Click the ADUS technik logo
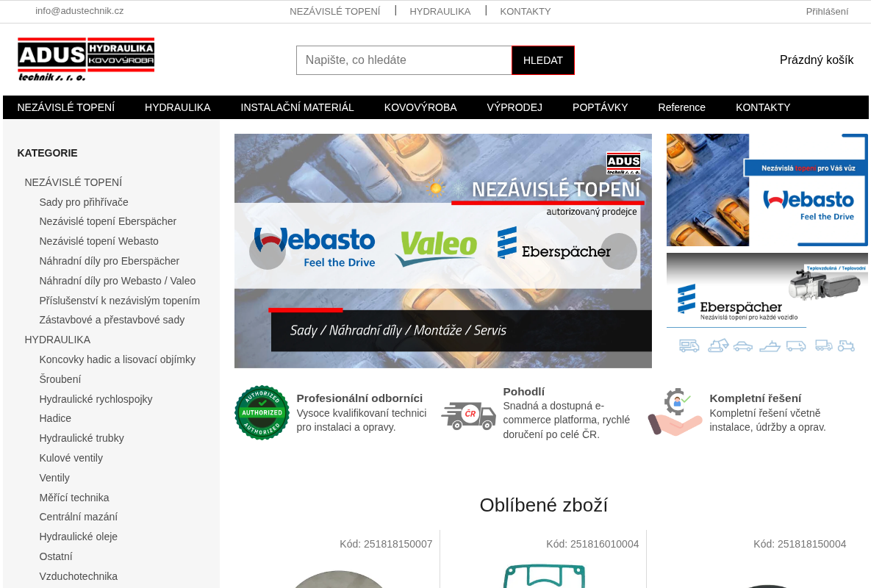This screenshot has height=588, width=882. point(86,60)
